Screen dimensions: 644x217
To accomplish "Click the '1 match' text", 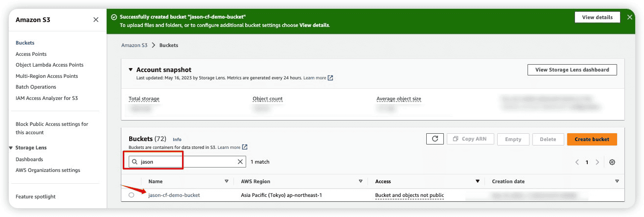I will (x=260, y=162).
